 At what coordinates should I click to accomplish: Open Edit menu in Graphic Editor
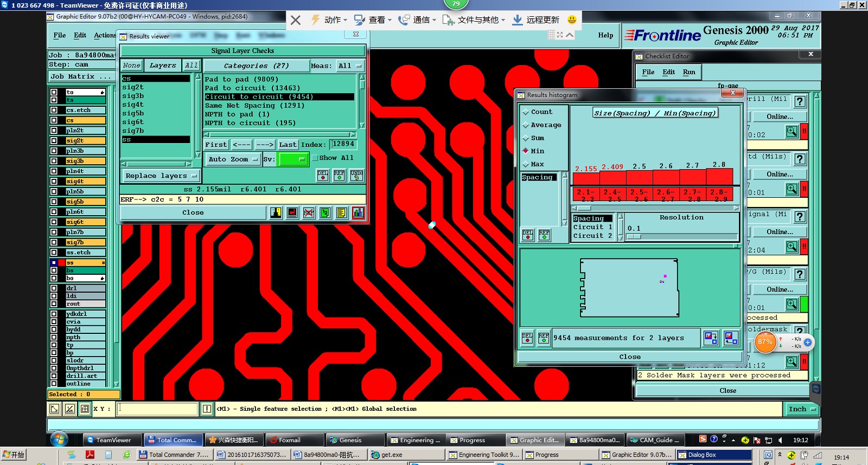(80, 35)
